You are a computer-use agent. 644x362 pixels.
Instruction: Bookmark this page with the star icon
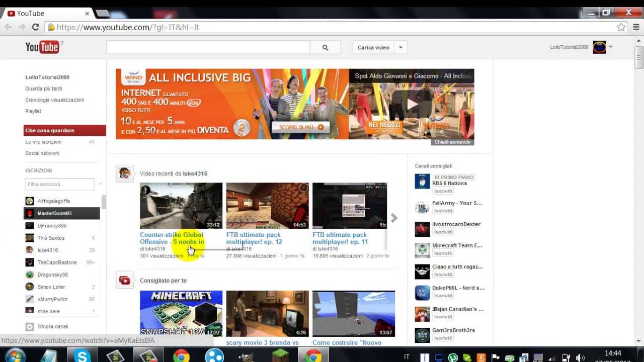click(x=621, y=27)
